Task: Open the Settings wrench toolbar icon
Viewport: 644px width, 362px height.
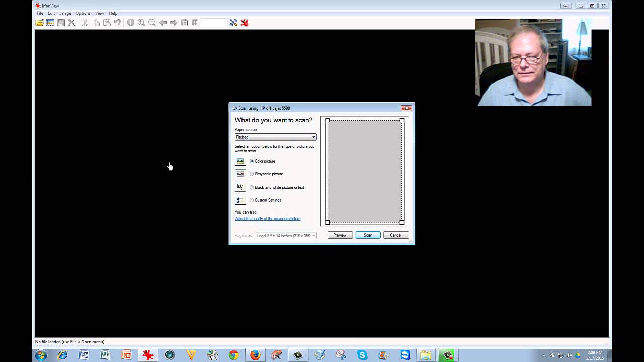Action: pos(233,23)
